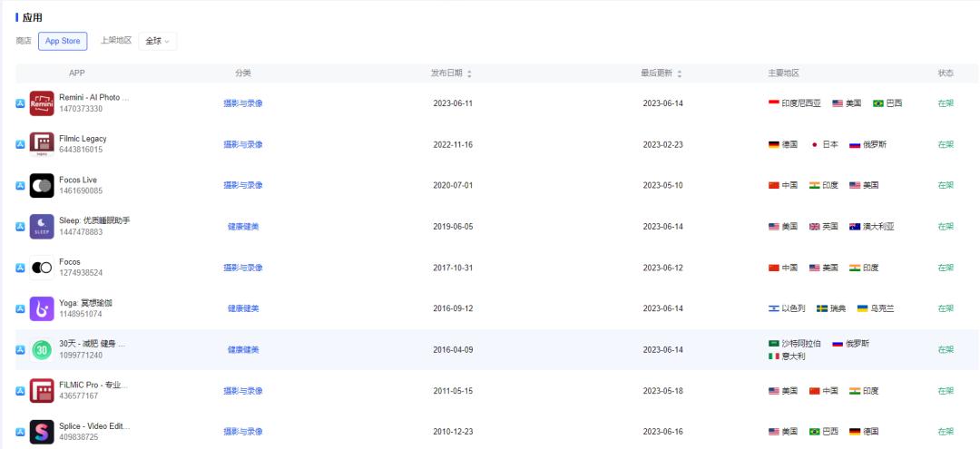Click App Store badge beside Yoga
The width and height of the screenshot is (980, 449).
click(20, 308)
